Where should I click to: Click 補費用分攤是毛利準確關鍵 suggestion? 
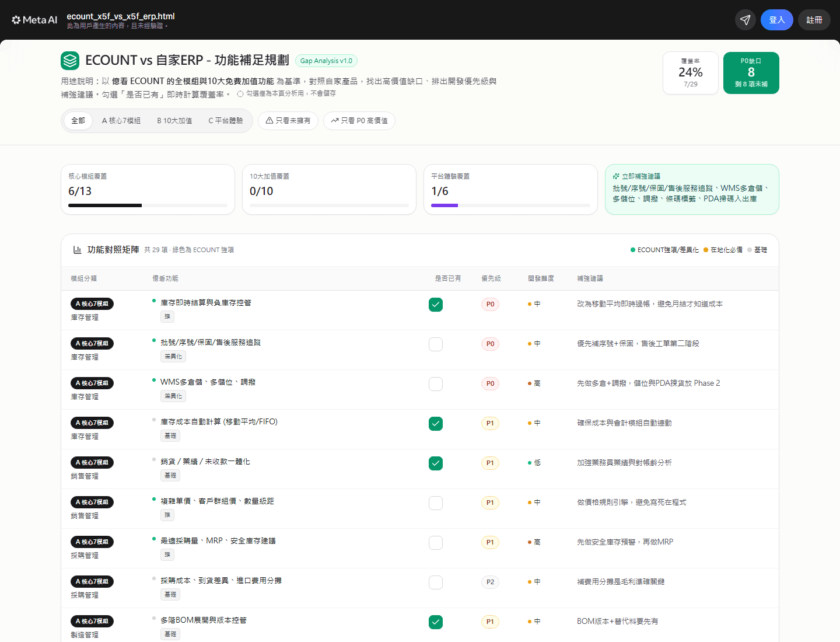coord(621,581)
